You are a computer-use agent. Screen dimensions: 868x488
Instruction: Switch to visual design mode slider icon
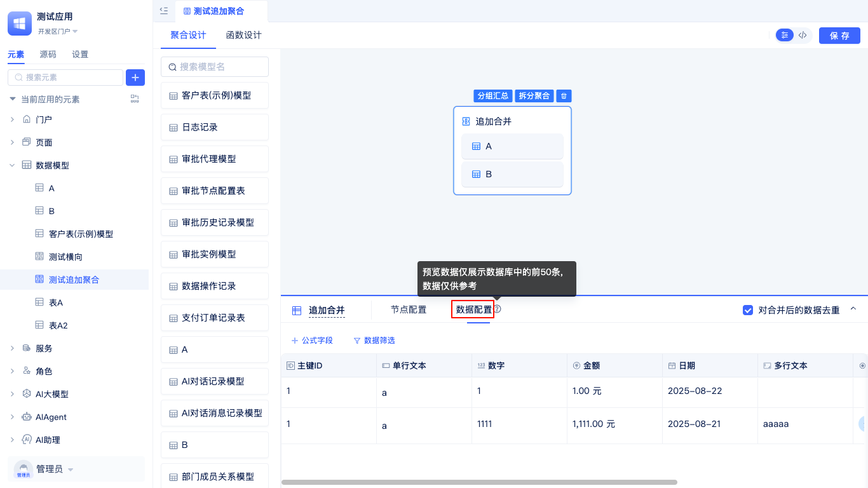coord(785,36)
